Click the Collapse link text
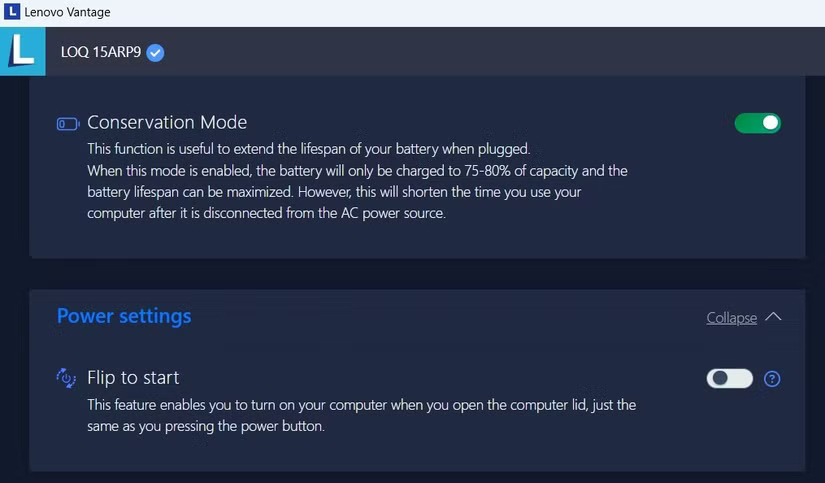 pyautogui.click(x=731, y=318)
